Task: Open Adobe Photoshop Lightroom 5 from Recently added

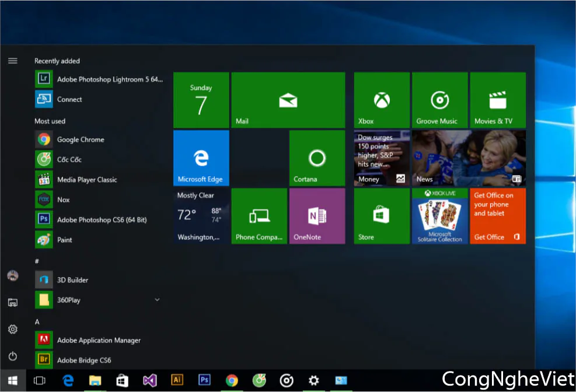Action: [99, 79]
